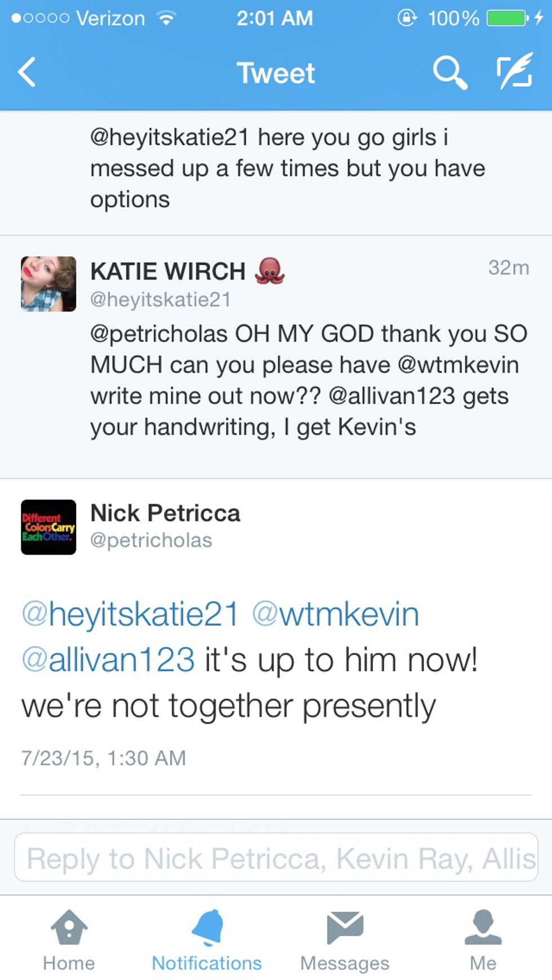This screenshot has height=980, width=552.
Task: Open search with the magnifier icon
Action: click(x=449, y=73)
